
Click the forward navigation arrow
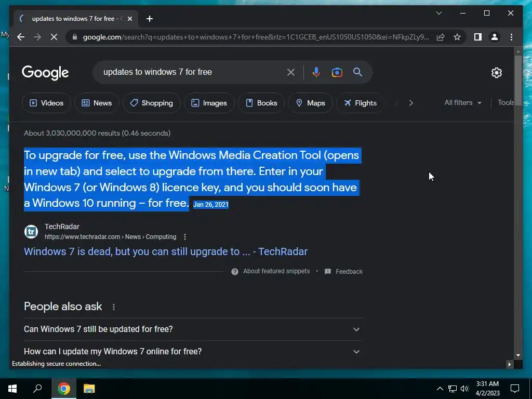tap(37, 37)
